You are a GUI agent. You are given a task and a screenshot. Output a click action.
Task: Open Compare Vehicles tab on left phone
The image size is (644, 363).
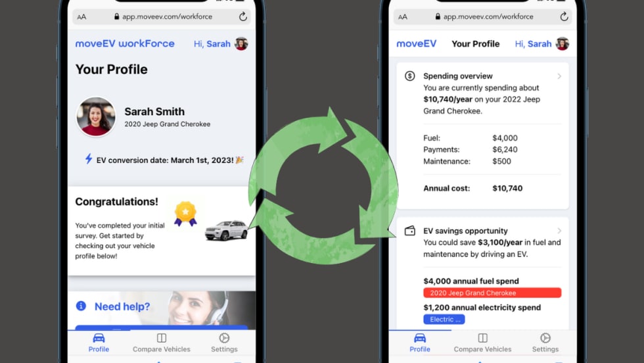[161, 342]
